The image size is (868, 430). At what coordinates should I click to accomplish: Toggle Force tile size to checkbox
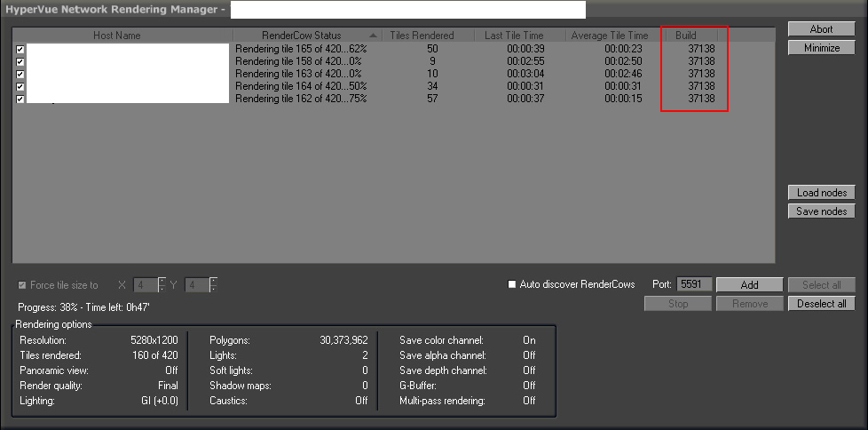pos(22,285)
